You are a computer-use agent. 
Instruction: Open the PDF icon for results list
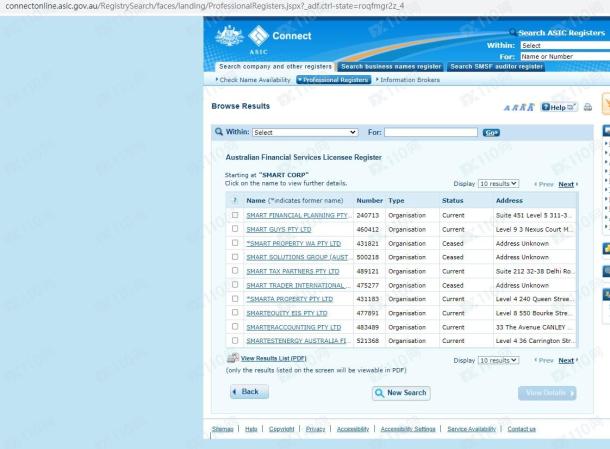233,358
